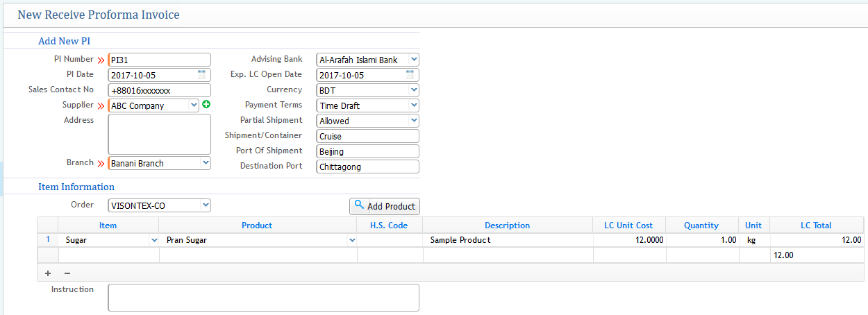Viewport: 868px width, 315px height.
Task: Open the PI Date calendar picker icon
Action: click(x=202, y=74)
